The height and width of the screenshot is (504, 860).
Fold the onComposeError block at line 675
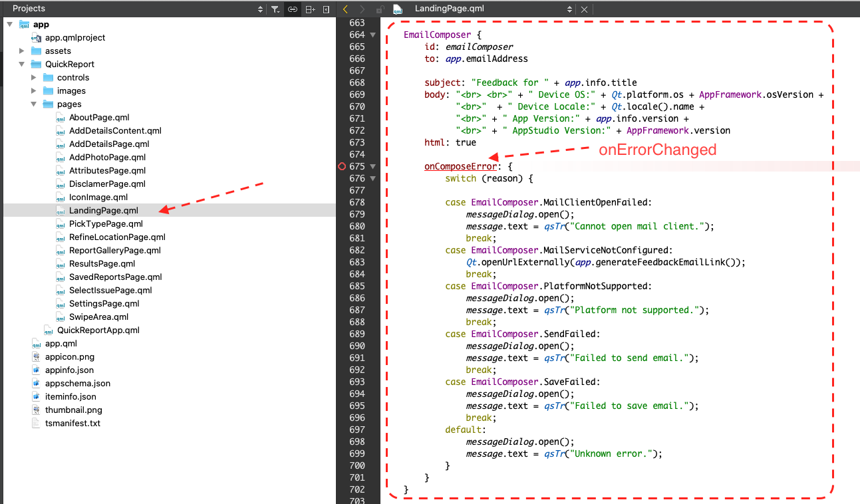(373, 166)
